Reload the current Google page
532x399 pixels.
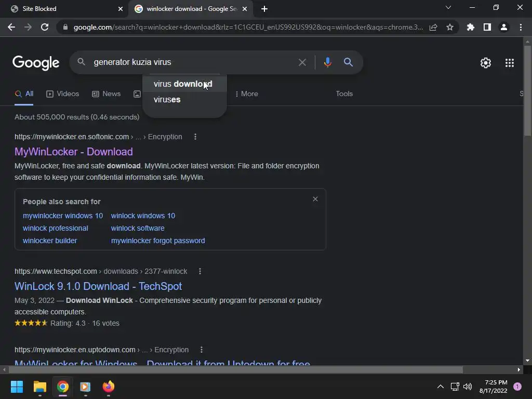coord(45,27)
